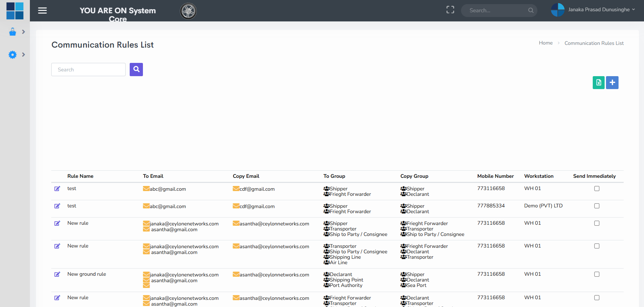Image resolution: width=644 pixels, height=307 pixels.
Task: Click the Rule Name column header
Action: (80, 176)
